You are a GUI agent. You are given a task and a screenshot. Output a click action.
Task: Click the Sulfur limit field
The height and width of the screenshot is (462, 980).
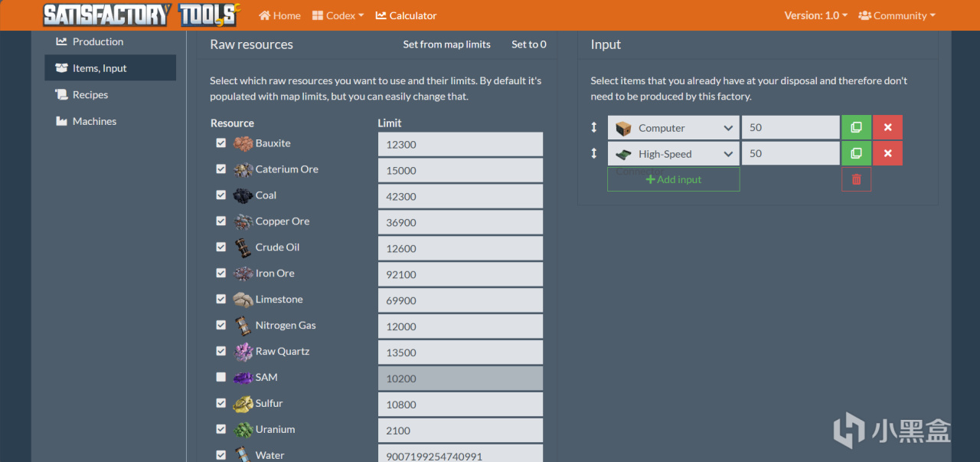coord(460,405)
